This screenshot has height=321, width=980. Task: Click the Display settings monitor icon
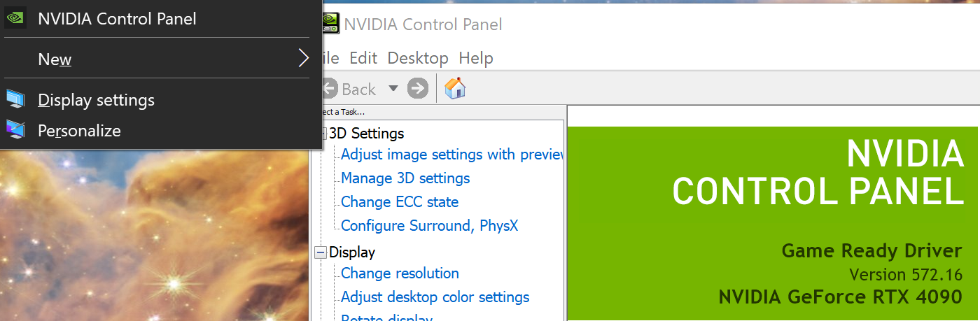pos(15,100)
